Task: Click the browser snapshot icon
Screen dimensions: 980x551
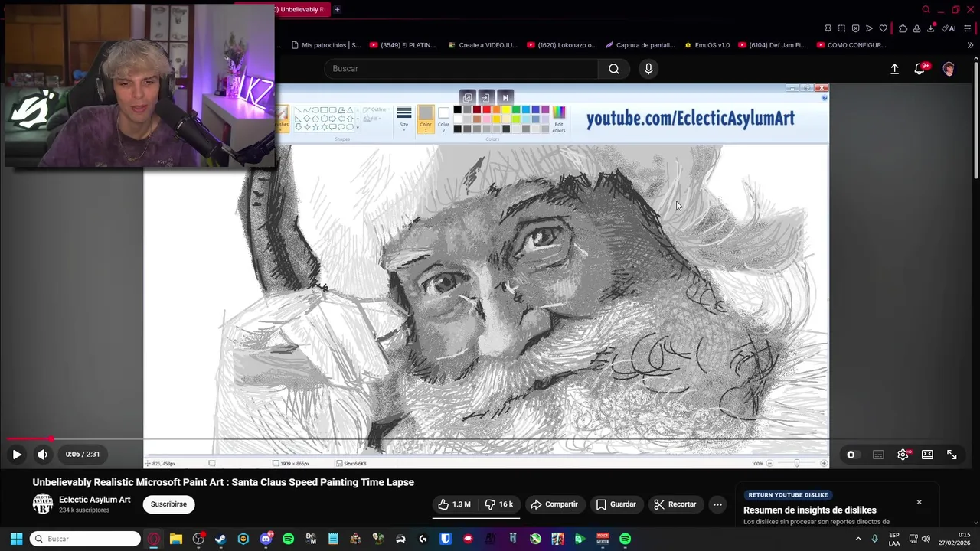Action: pos(841,28)
